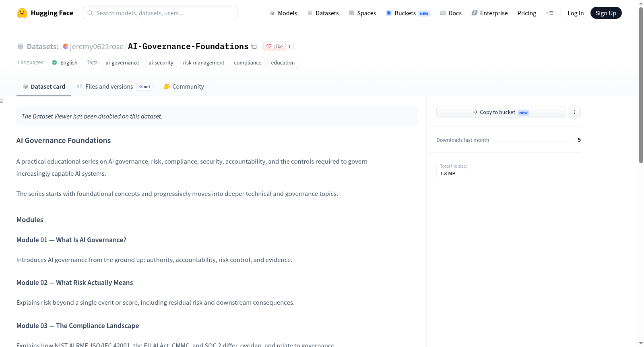Click the search magnifier icon
Screen dimensions: 644x347
(90, 13)
